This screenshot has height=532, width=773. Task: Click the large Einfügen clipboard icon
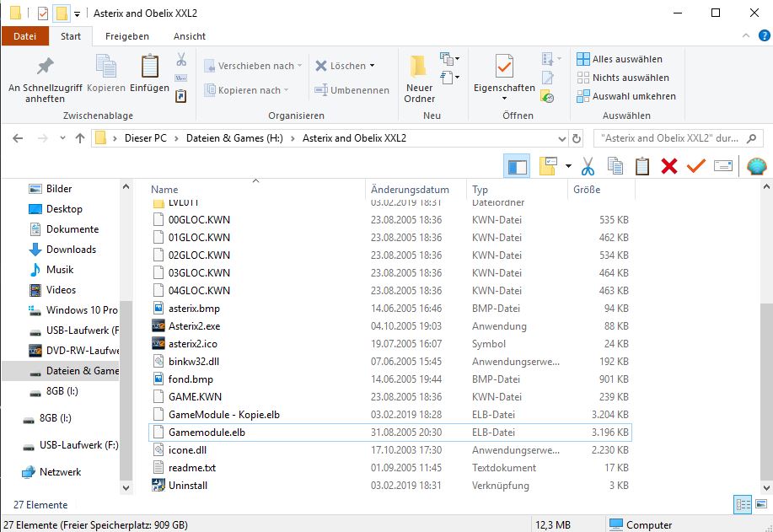[x=149, y=67]
